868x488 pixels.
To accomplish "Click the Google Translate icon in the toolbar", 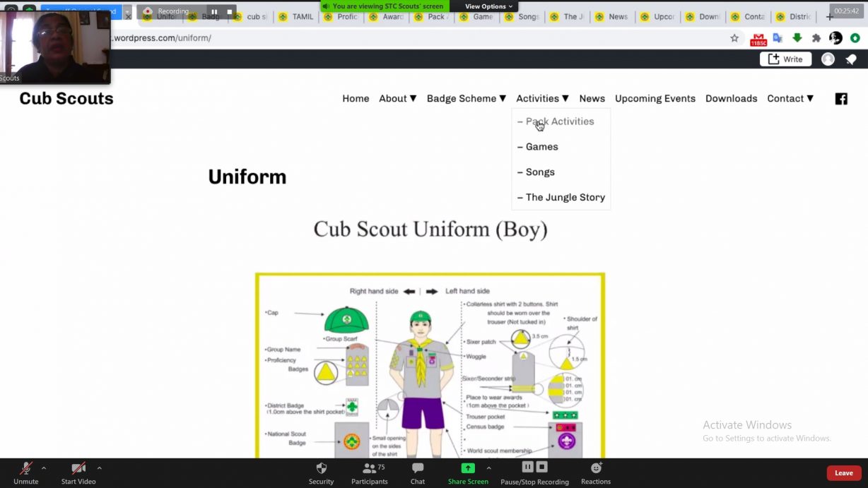I will [778, 38].
